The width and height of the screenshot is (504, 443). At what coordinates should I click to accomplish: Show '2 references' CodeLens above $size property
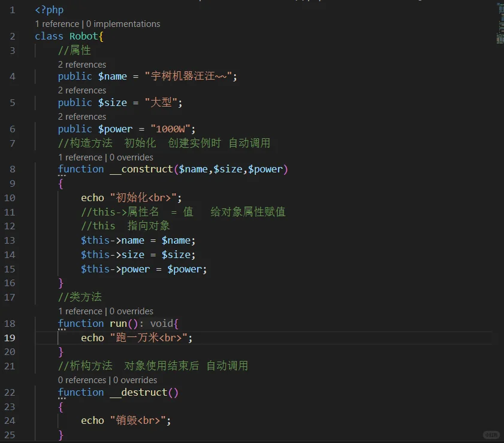tap(82, 90)
